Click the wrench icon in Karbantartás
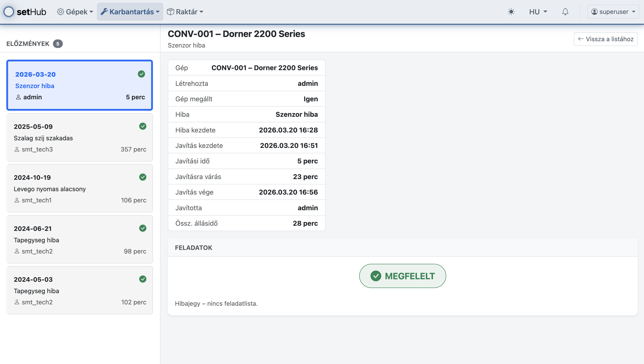The height and width of the screenshot is (364, 644). click(104, 12)
